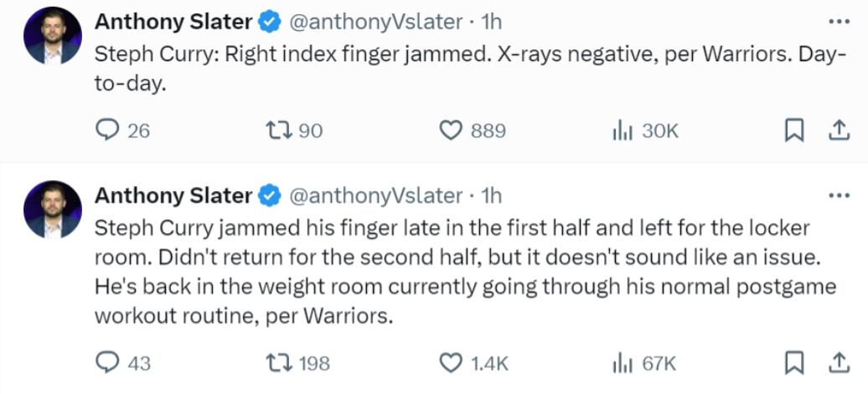The width and height of the screenshot is (868, 394).
Task: Like the tweet with 1.4K likes
Action: coord(452,363)
